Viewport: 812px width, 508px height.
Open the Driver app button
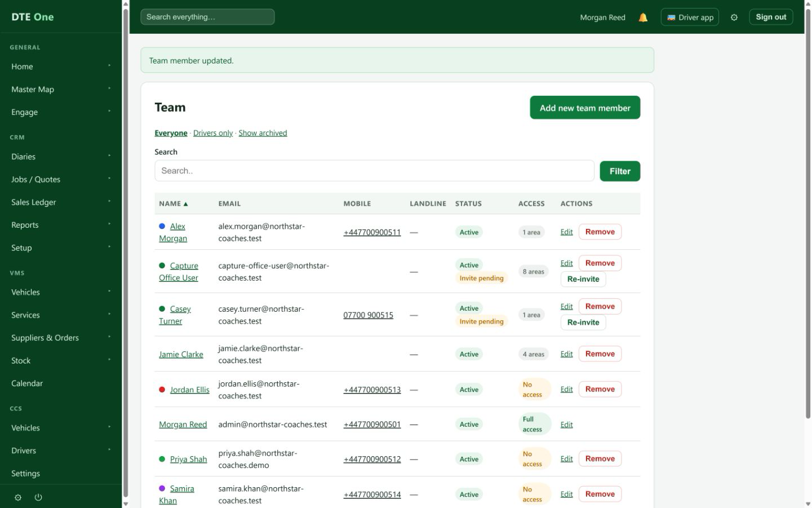[x=690, y=17]
